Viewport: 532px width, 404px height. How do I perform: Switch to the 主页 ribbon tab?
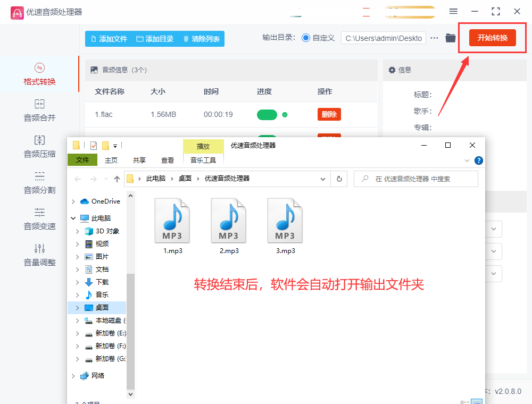[111, 160]
